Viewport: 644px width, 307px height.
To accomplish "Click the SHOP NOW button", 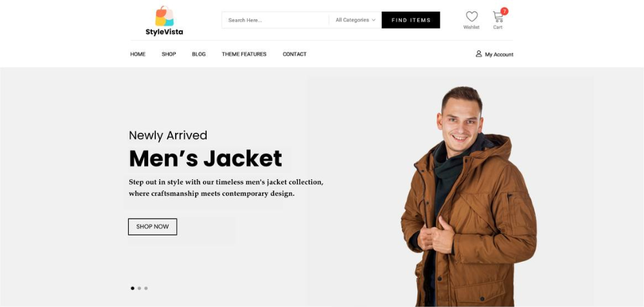I will [153, 227].
